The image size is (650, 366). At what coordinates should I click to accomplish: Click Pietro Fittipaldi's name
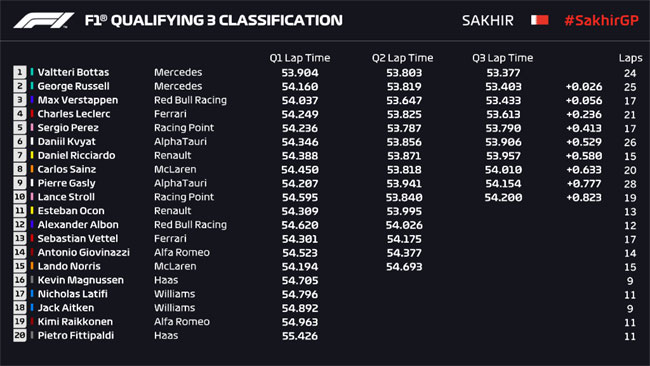pos(76,335)
